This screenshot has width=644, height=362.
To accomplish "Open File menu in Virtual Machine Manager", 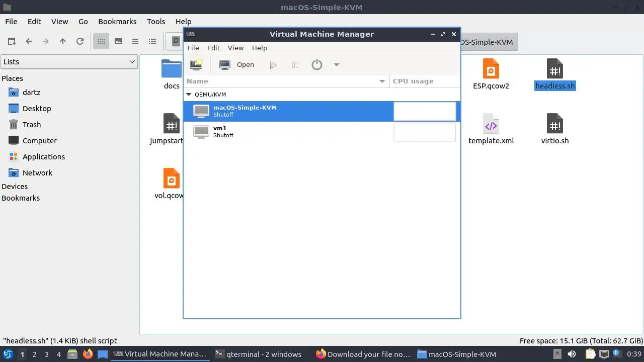I will pyautogui.click(x=193, y=48).
